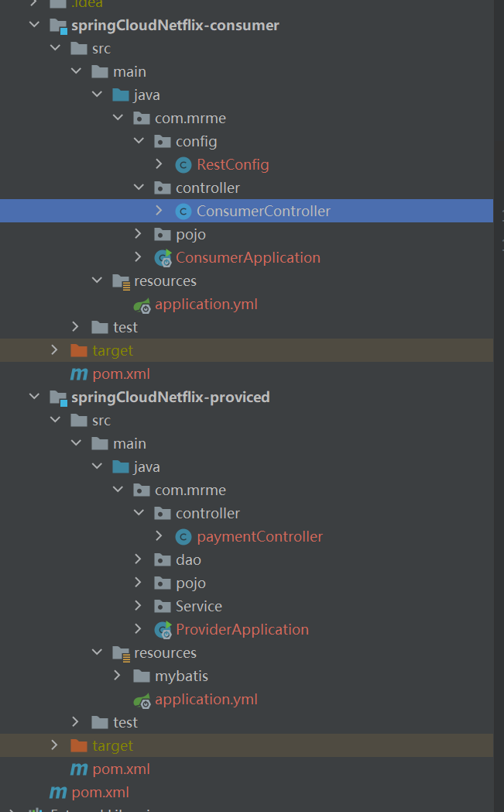Expand the Service package arrow

point(138,606)
